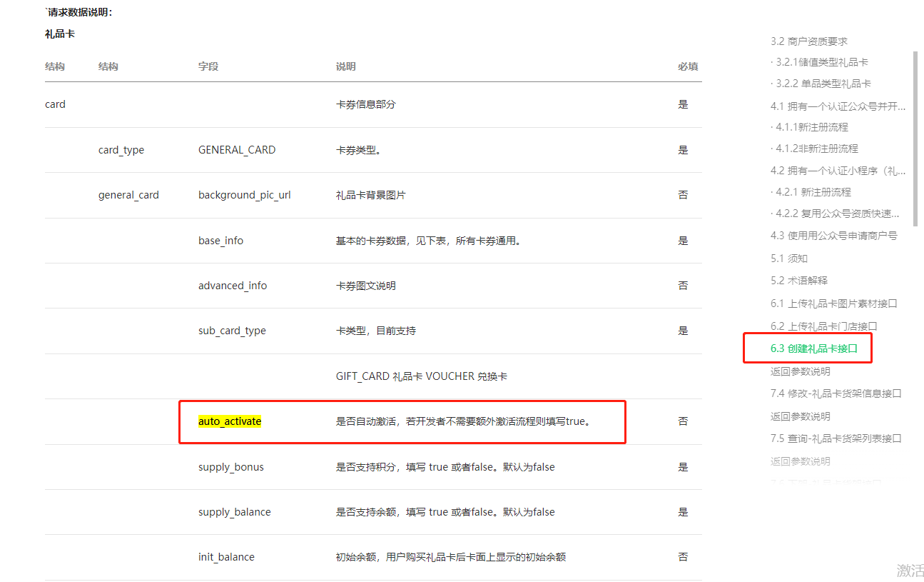Open 7.5 查询-礼品卡货架列表接口 link
Viewport: 924px width, 582px height.
[x=836, y=438]
